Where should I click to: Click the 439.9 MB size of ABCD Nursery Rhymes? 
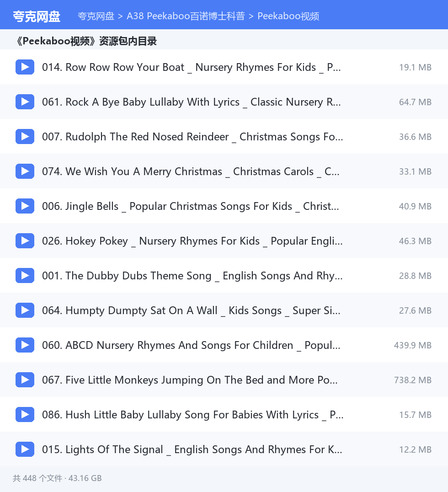[x=412, y=345]
